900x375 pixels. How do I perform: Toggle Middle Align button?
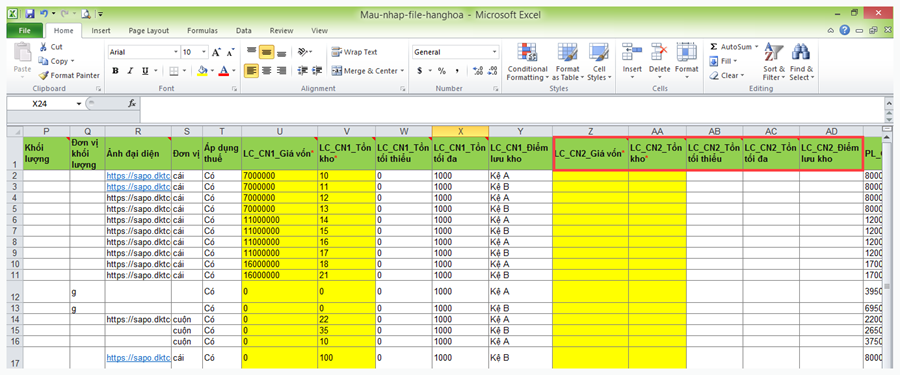[x=266, y=52]
